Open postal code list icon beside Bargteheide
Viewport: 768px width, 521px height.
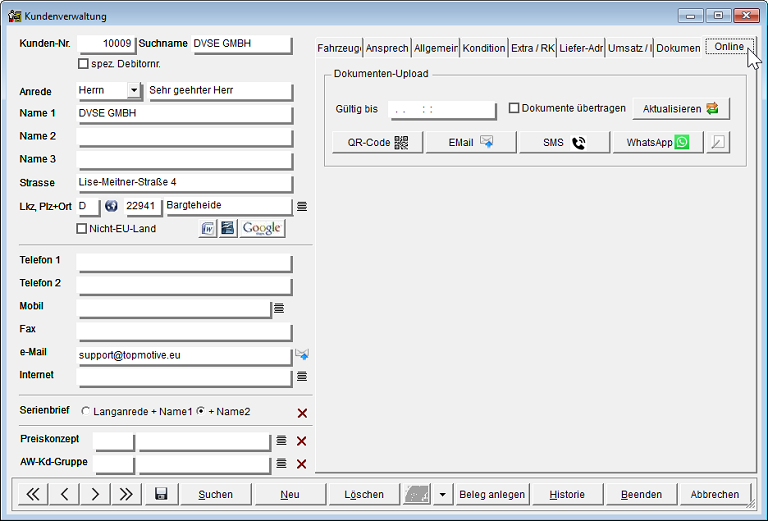[x=302, y=207]
